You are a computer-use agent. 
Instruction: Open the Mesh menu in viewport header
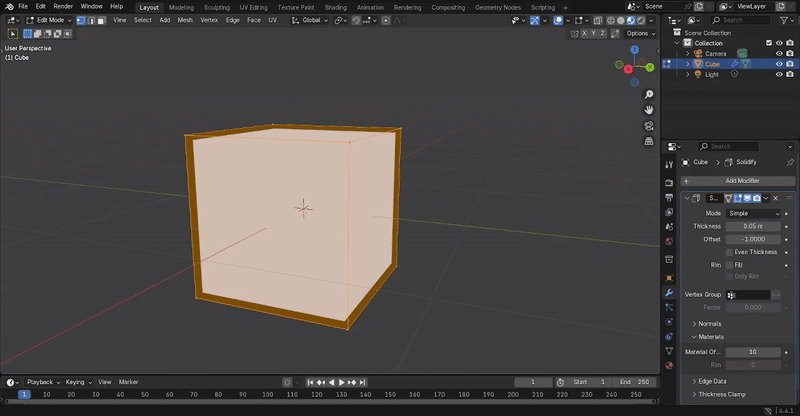point(185,20)
